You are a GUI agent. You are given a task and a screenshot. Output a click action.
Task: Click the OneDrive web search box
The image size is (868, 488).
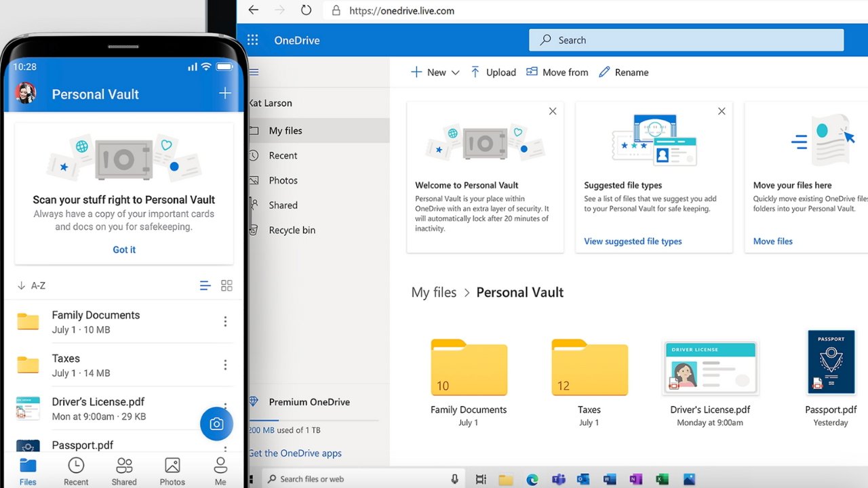point(686,40)
